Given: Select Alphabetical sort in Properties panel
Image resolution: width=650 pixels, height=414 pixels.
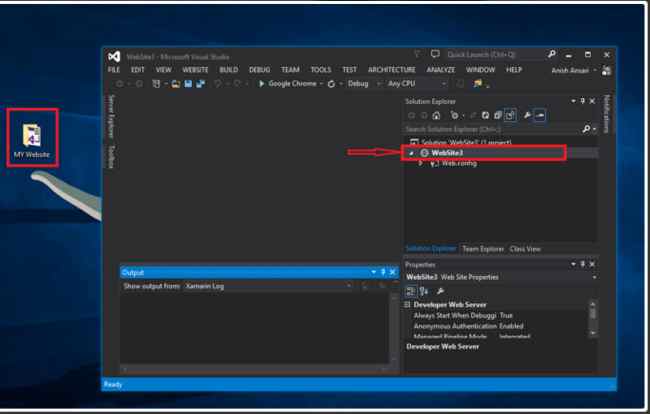Looking at the screenshot, I should 424,291.
